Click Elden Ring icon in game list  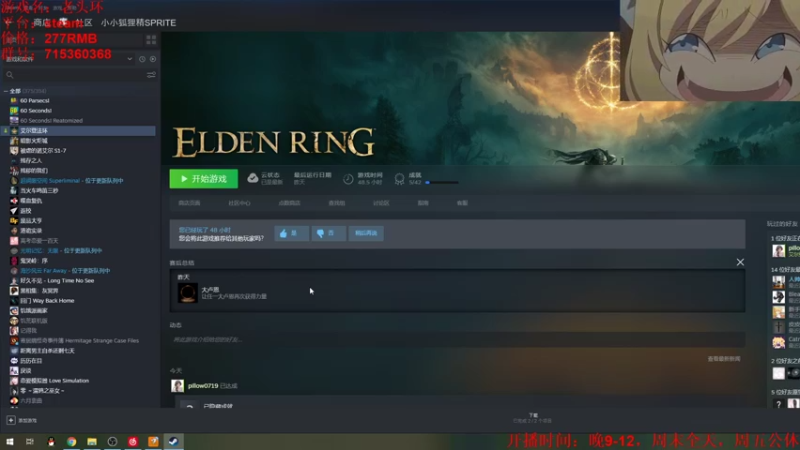click(x=14, y=131)
